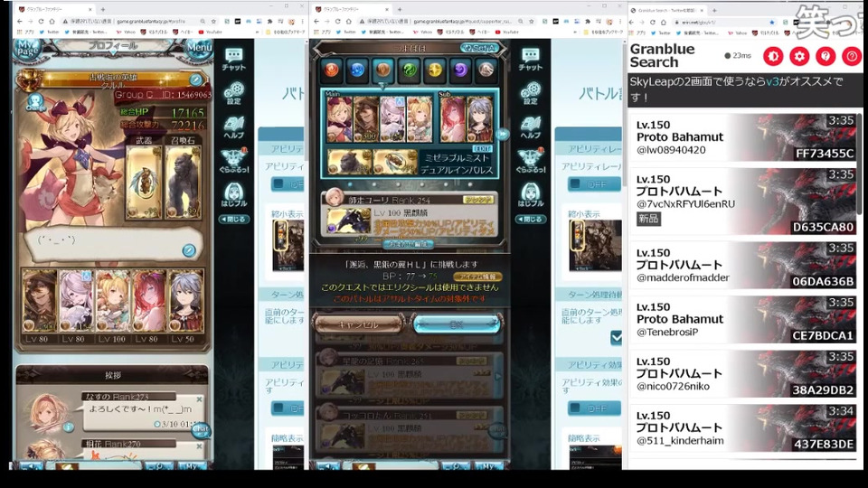The image size is (868, 488).
Task: Open Granblue Search settings gear icon
Action: (799, 56)
